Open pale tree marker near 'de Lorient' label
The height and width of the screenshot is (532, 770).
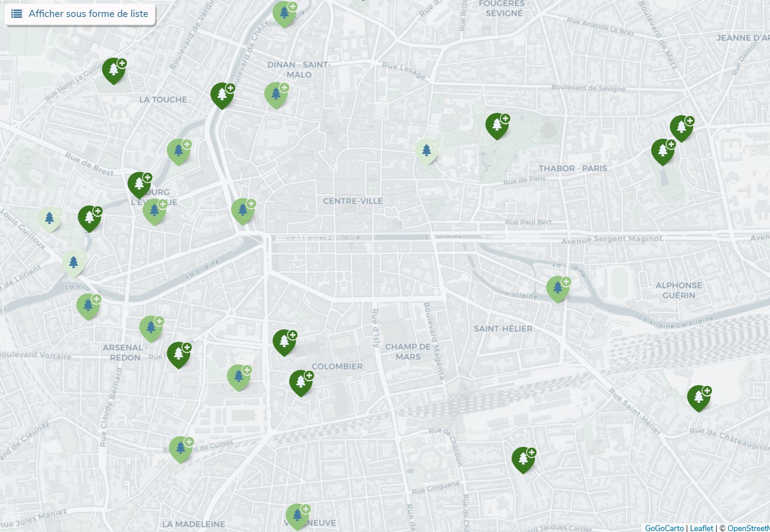[74, 264]
